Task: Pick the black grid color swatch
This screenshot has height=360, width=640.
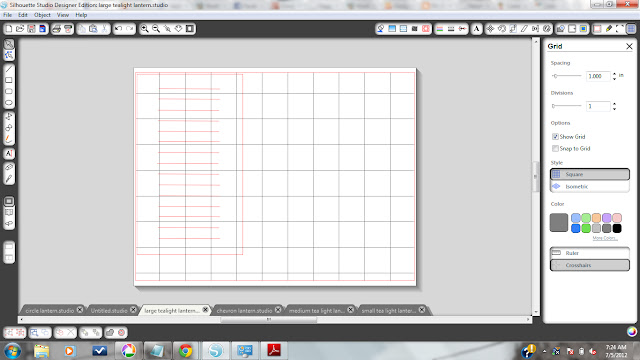Action: coord(617,229)
